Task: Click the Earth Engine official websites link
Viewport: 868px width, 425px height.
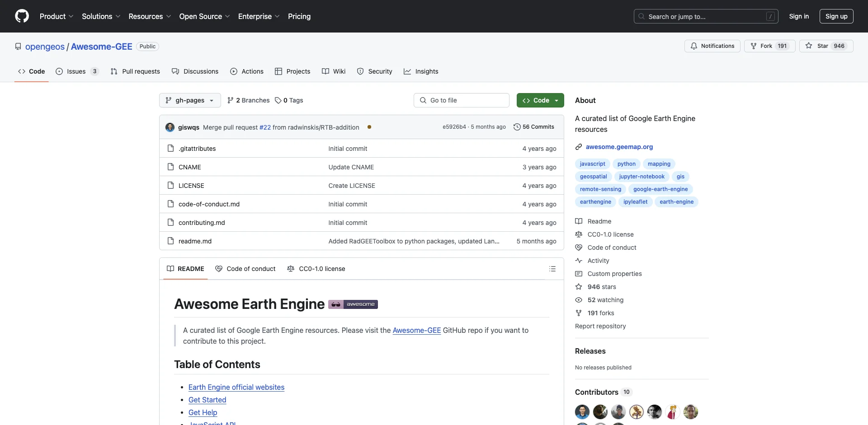Action: coord(236,387)
